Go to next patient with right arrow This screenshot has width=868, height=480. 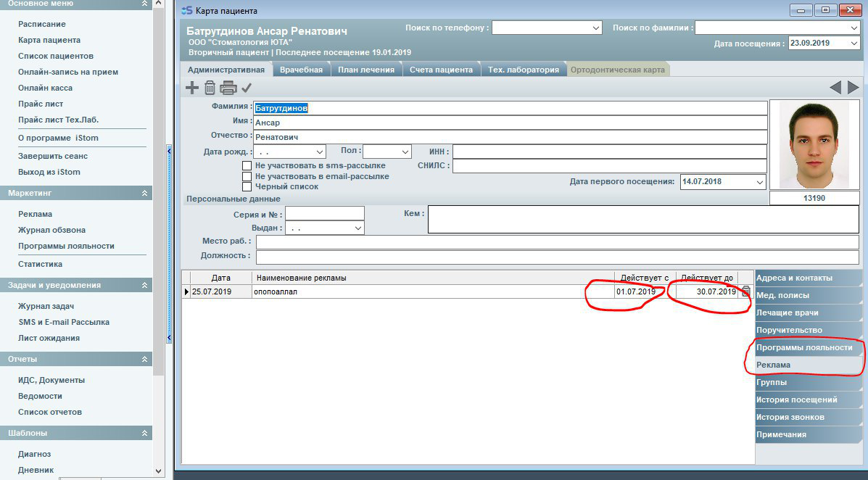853,88
